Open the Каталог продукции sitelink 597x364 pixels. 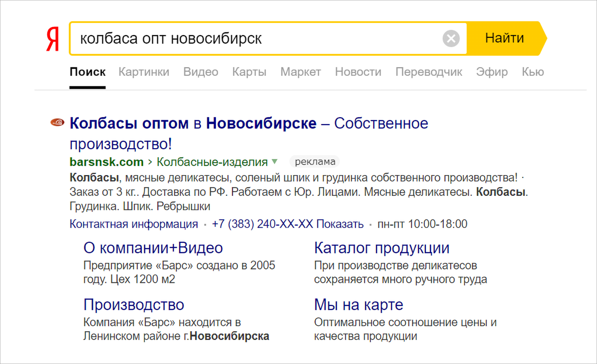[381, 248]
